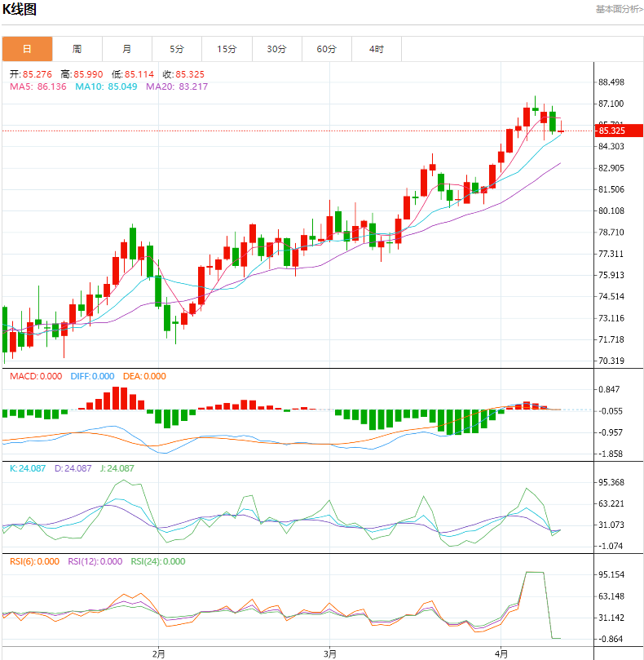The image size is (644, 660).
Task: Open the 15分 interval tab
Action: coord(227,49)
